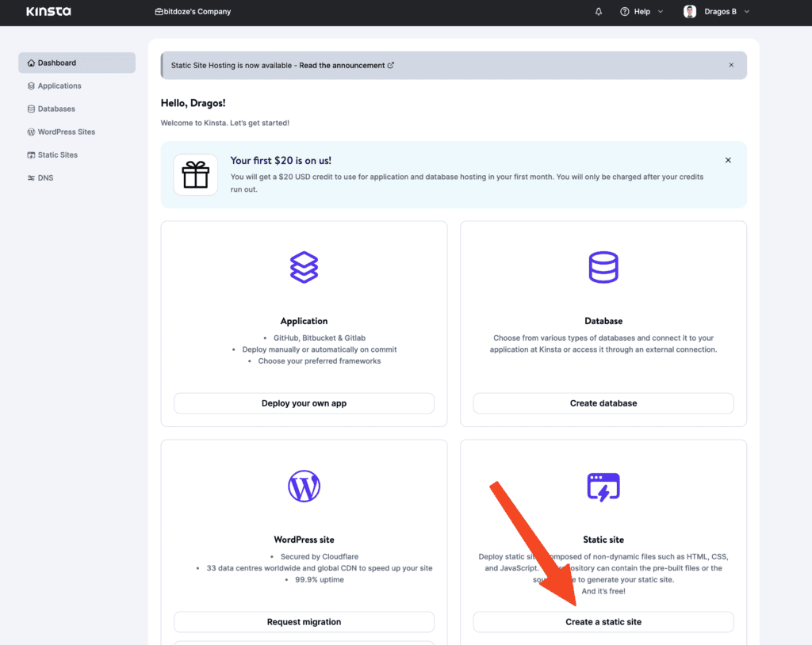Open the bitdoze's Company switcher

[x=193, y=11]
